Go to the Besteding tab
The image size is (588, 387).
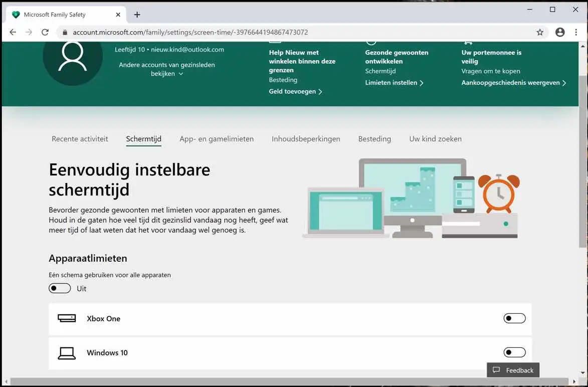tap(374, 139)
